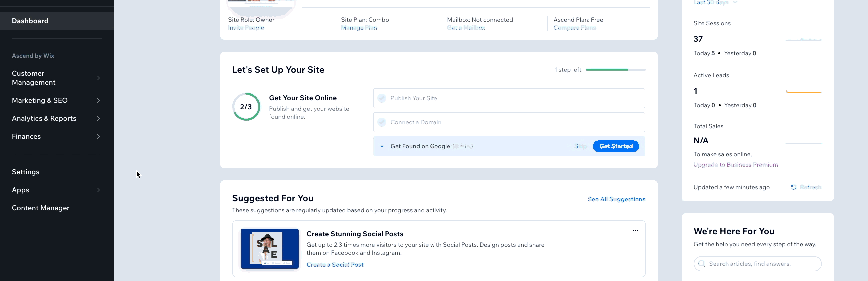Expand the Marketing & SEO section
Viewport: 868px width, 281px height.
98,100
